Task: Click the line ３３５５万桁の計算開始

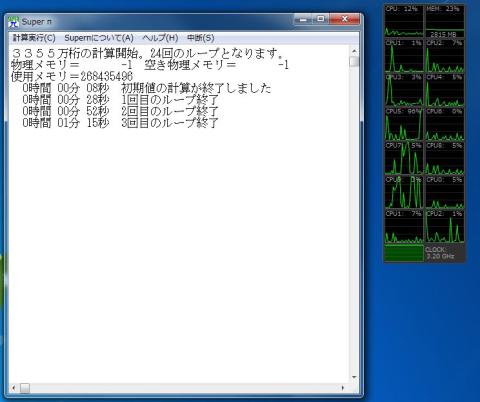Action: click(148, 53)
